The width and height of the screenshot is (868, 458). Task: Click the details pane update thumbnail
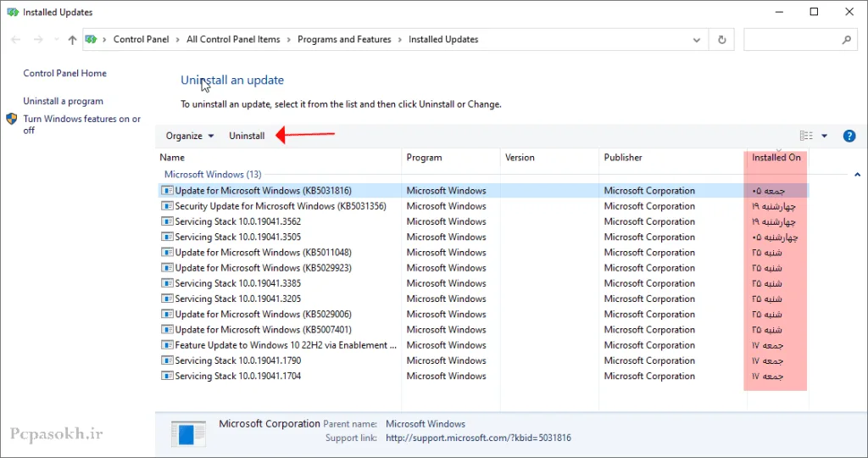(188, 433)
